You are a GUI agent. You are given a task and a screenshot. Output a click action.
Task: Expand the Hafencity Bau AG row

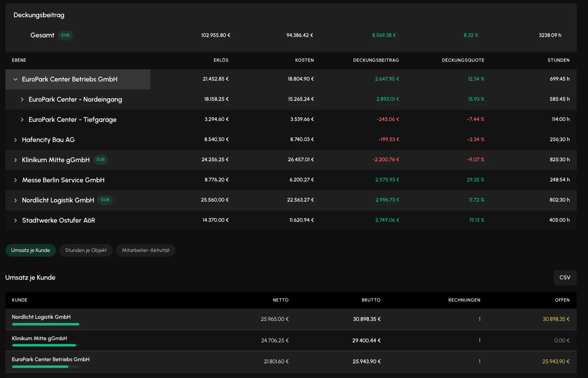pos(15,140)
